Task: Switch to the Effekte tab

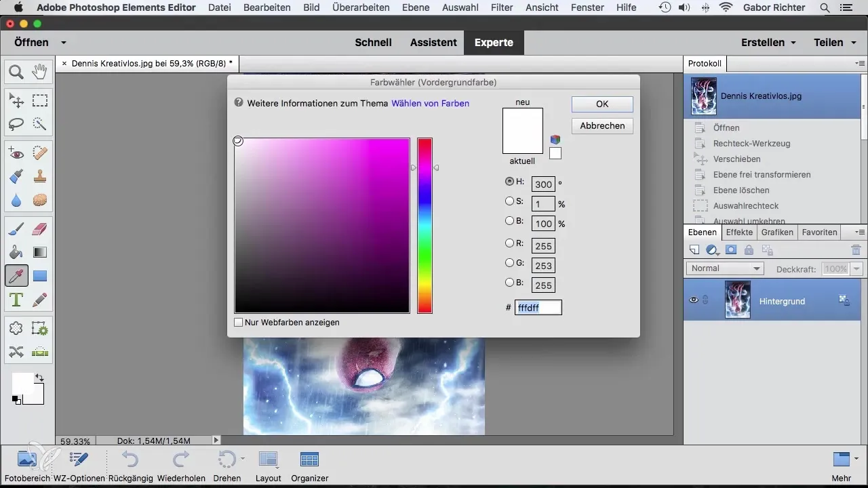Action: click(739, 232)
